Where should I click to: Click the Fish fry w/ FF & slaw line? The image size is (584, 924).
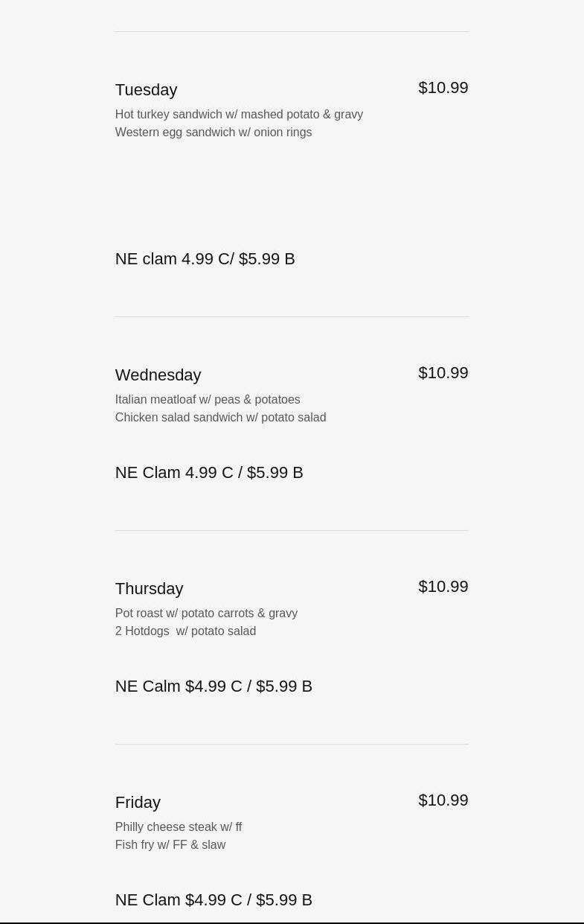tap(170, 844)
